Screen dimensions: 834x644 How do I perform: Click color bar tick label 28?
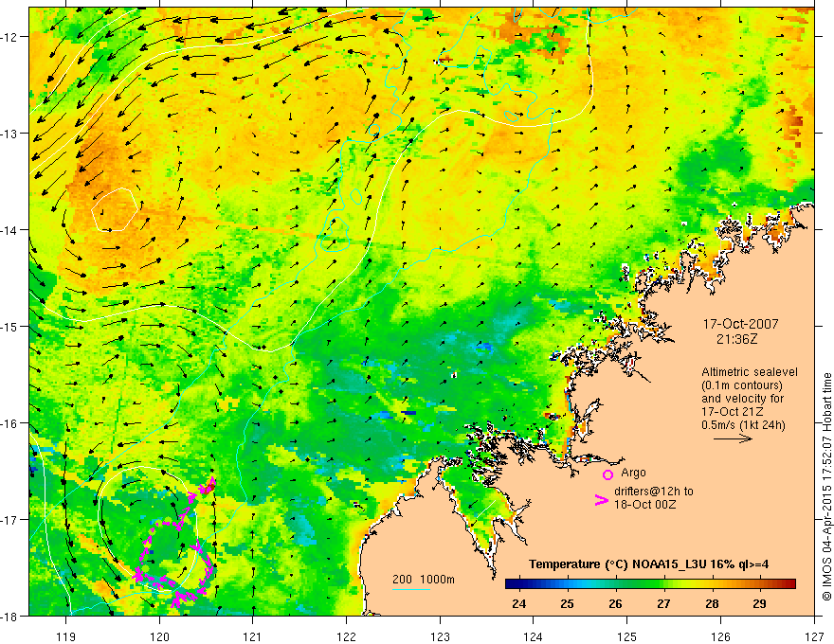pos(712,603)
